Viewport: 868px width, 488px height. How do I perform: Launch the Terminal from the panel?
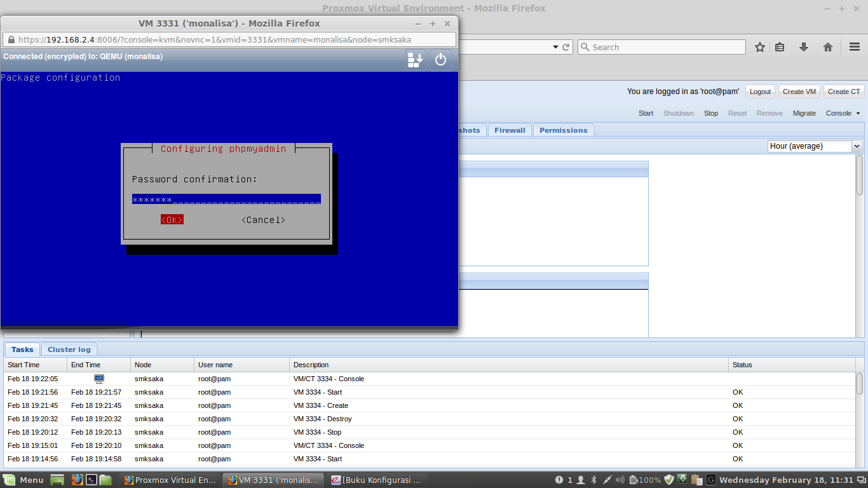(92, 480)
